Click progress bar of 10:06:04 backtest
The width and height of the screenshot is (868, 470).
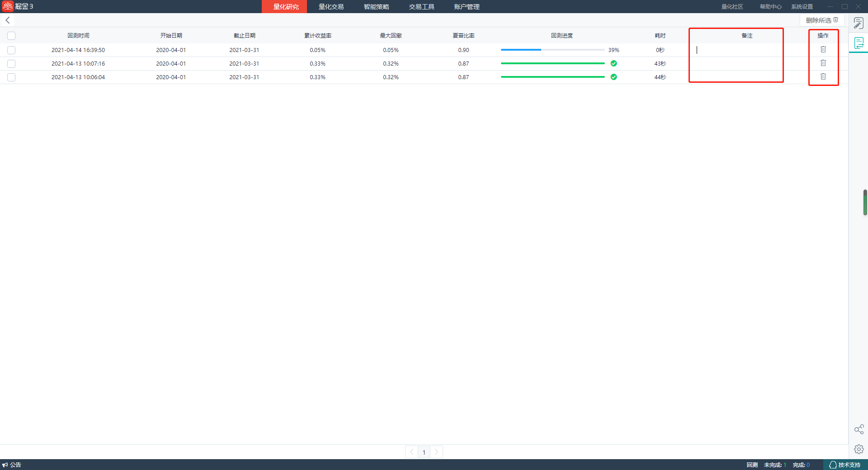552,77
